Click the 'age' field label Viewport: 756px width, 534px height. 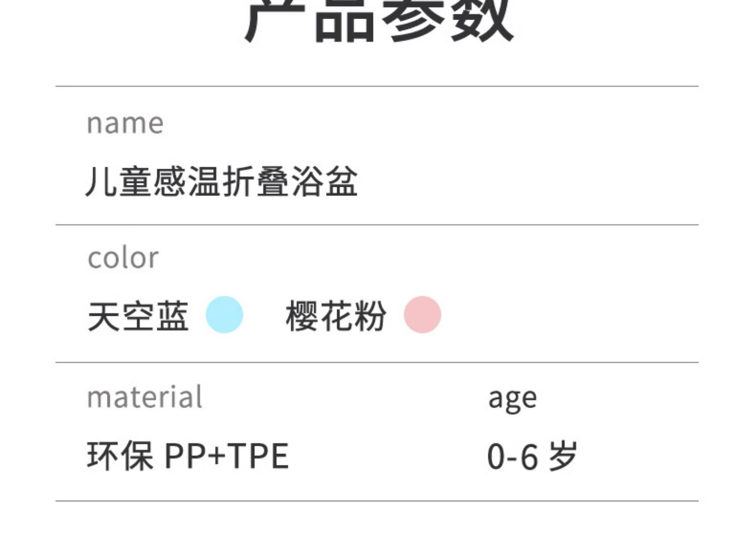[513, 399]
